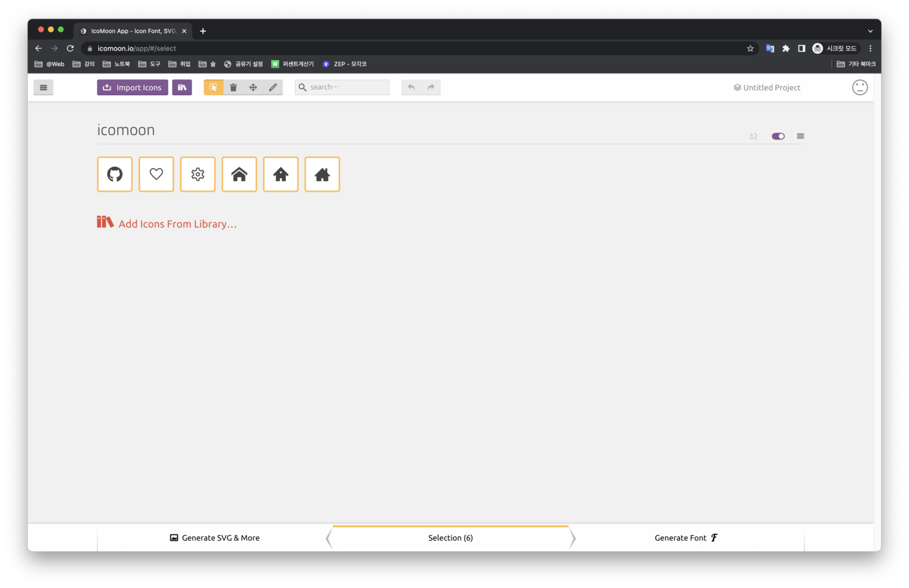Open the Generate Font tab
Image resolution: width=909 pixels, height=588 pixels.
pyautogui.click(x=686, y=538)
